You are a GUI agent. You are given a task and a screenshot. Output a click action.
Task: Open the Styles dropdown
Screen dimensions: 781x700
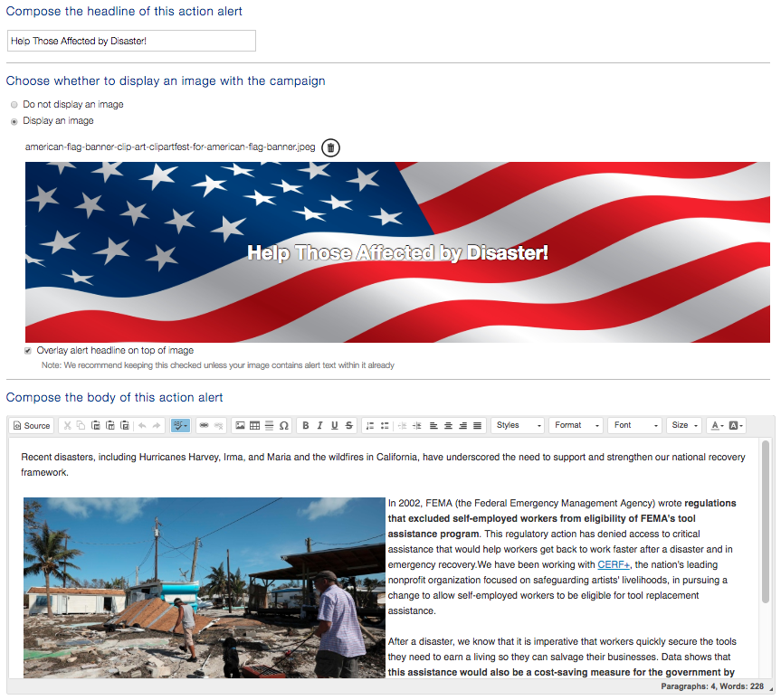pos(518,425)
